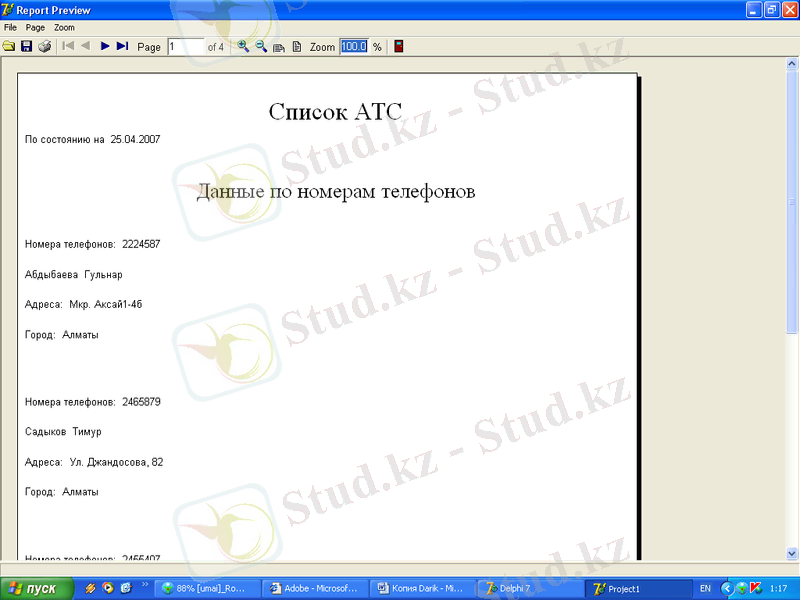Launch Windows Media Player quick launch icon
Viewport: 800px width, 600px height.
(x=108, y=588)
